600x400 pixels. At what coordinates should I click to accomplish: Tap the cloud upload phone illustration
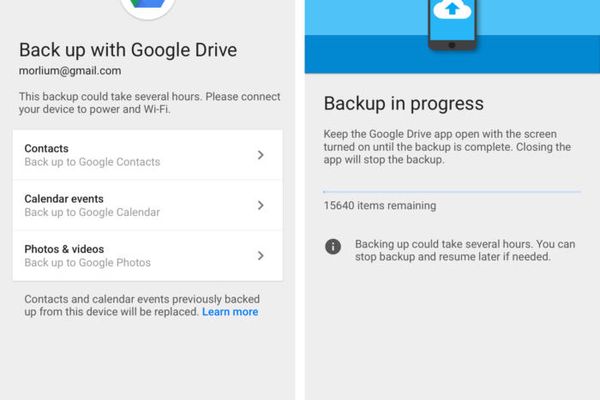tap(452, 24)
